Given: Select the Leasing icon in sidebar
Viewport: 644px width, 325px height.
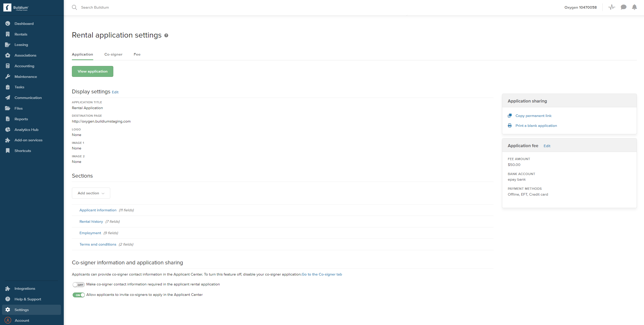Looking at the screenshot, I should (x=8, y=45).
